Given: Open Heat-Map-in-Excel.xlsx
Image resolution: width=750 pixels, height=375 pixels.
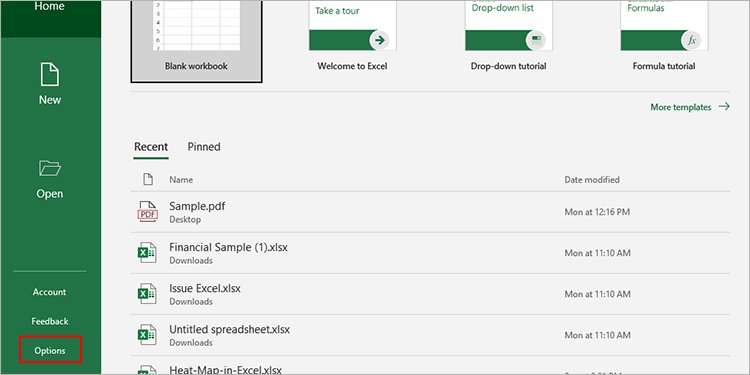Looking at the screenshot, I should click(x=430, y=366).
